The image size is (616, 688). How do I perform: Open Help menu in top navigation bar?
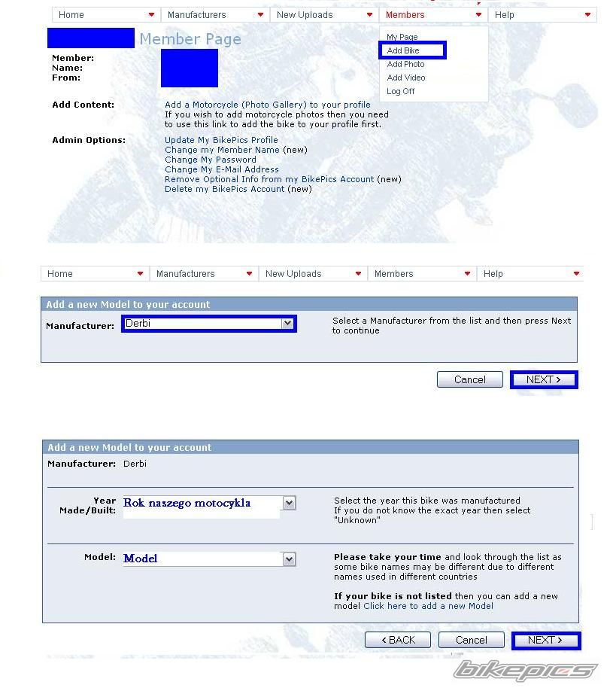(x=543, y=15)
